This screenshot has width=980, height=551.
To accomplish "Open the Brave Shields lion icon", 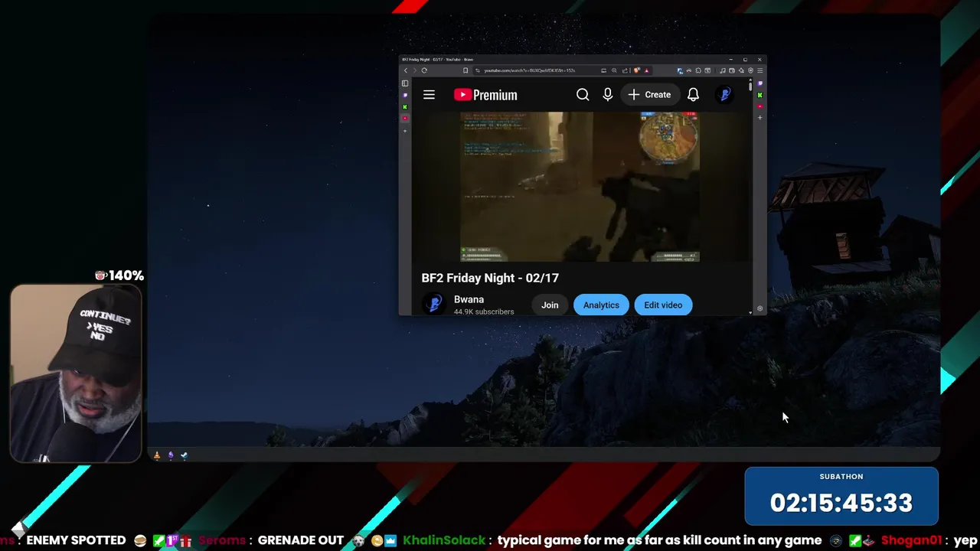I will 637,70.
